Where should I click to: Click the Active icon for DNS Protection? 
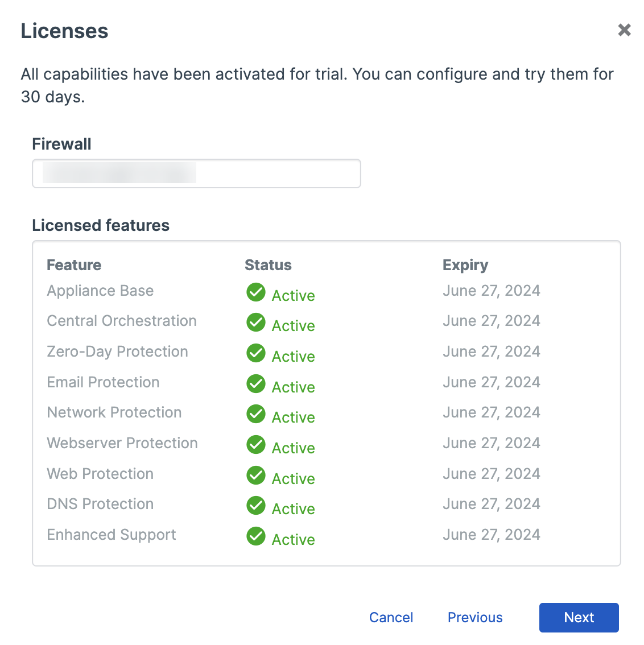click(256, 506)
